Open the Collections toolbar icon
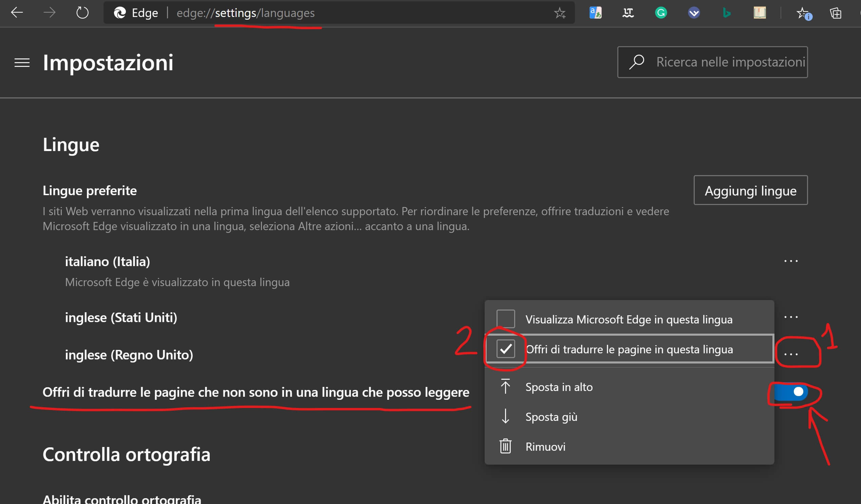The width and height of the screenshot is (861, 504). tap(835, 13)
